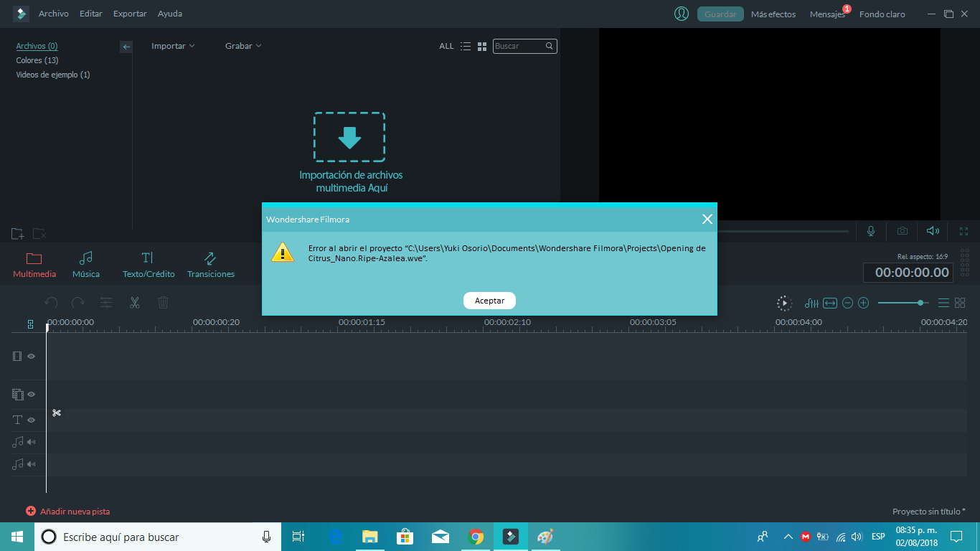Open the Música tab
The width and height of the screenshot is (980, 551).
[86, 265]
